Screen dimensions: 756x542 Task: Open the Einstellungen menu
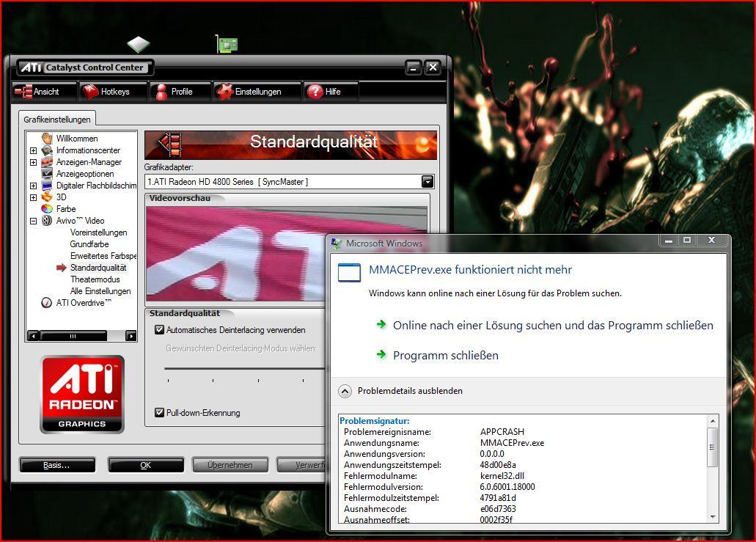[257, 91]
